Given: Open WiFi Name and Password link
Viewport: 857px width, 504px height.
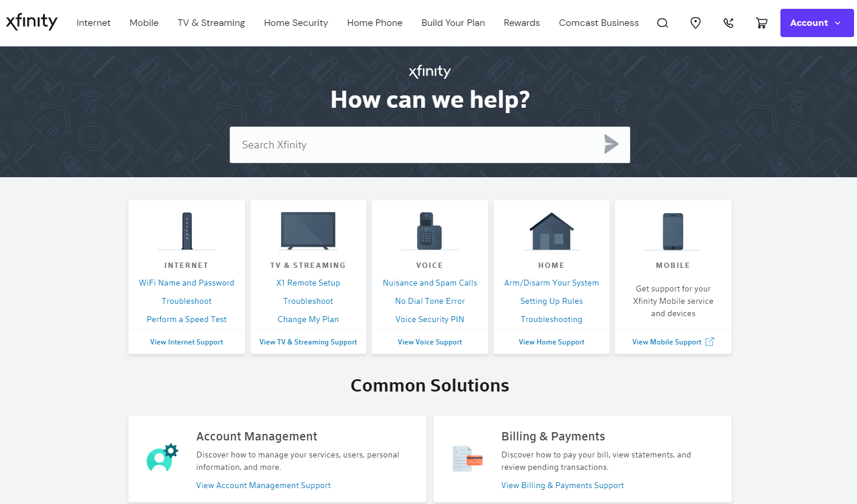Looking at the screenshot, I should (x=187, y=283).
